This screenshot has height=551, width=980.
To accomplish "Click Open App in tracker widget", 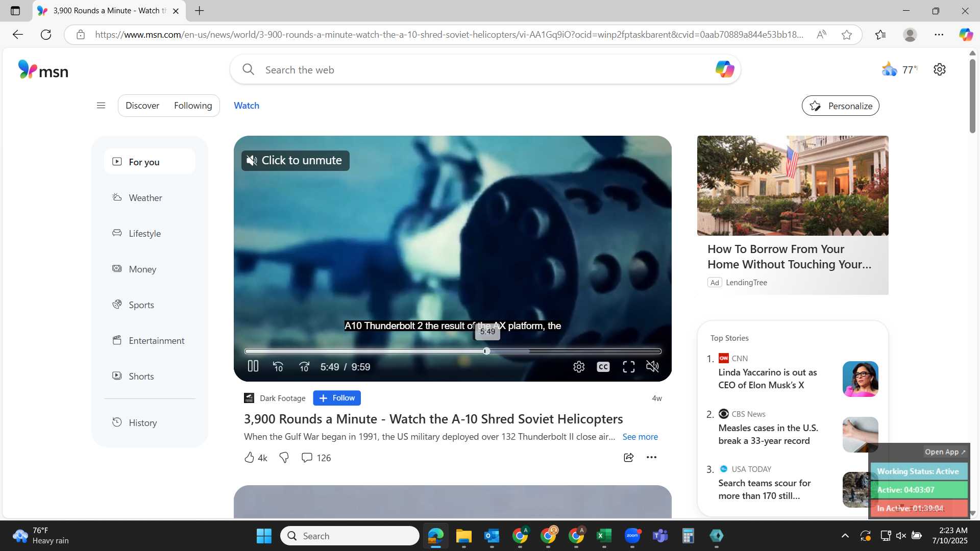I will click(x=945, y=452).
